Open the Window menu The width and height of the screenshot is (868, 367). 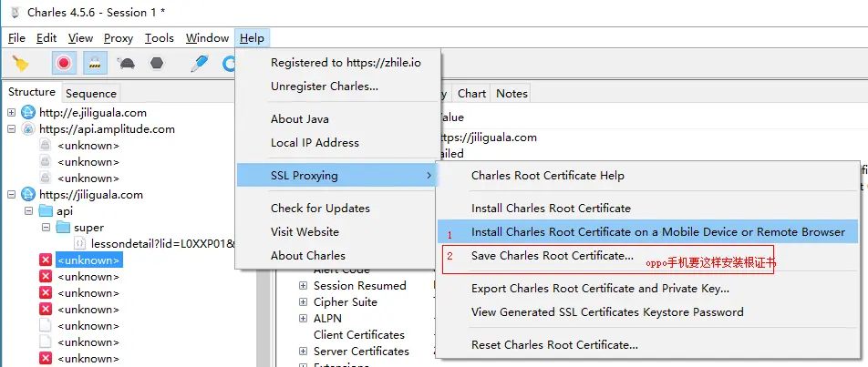pyautogui.click(x=207, y=38)
